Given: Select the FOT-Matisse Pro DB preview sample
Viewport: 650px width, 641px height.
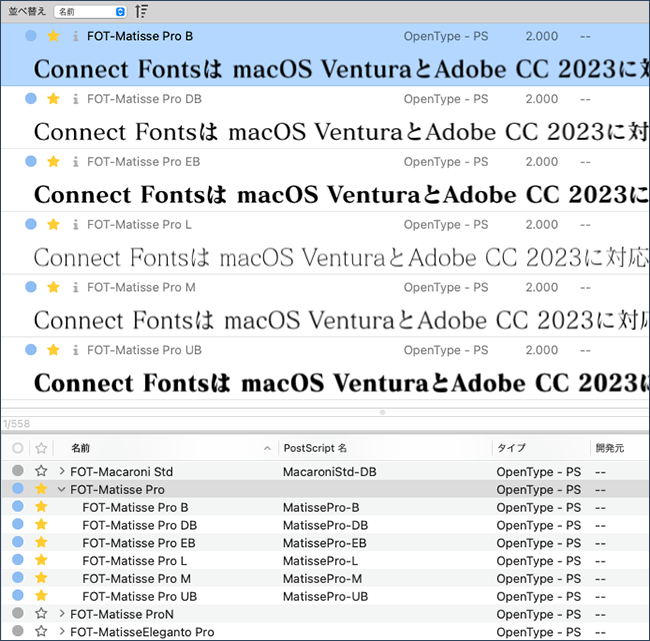Looking at the screenshot, I should [x=340, y=132].
